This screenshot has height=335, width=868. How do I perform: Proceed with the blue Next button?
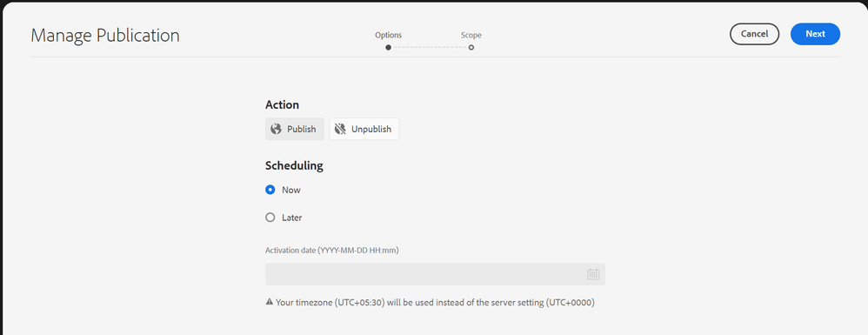(816, 34)
